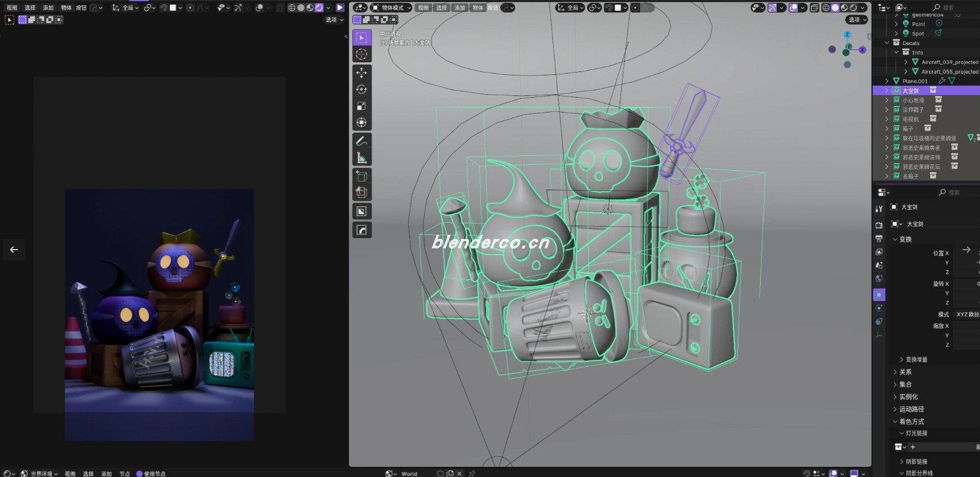Click the white color swatch in viewport header

pyautogui.click(x=618, y=7)
